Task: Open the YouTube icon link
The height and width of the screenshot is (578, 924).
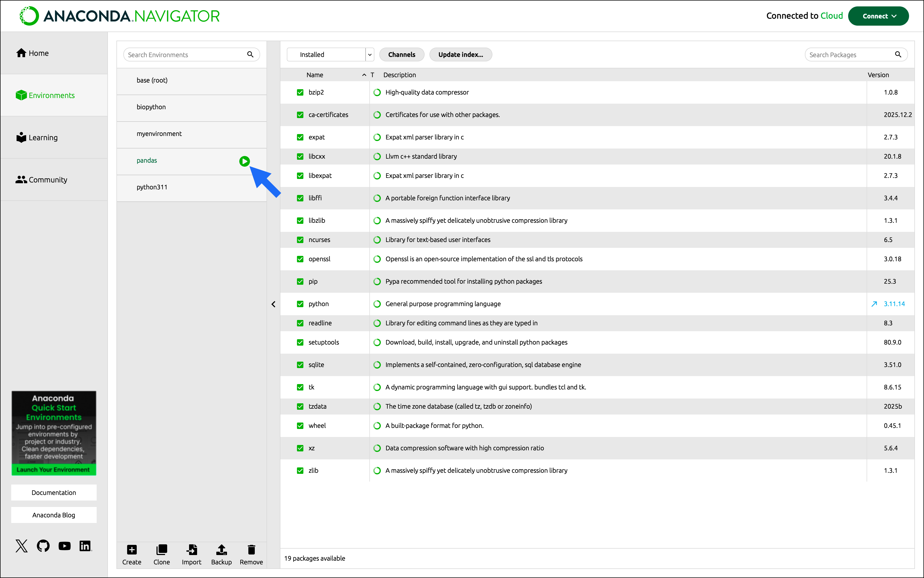Action: pos(65,545)
